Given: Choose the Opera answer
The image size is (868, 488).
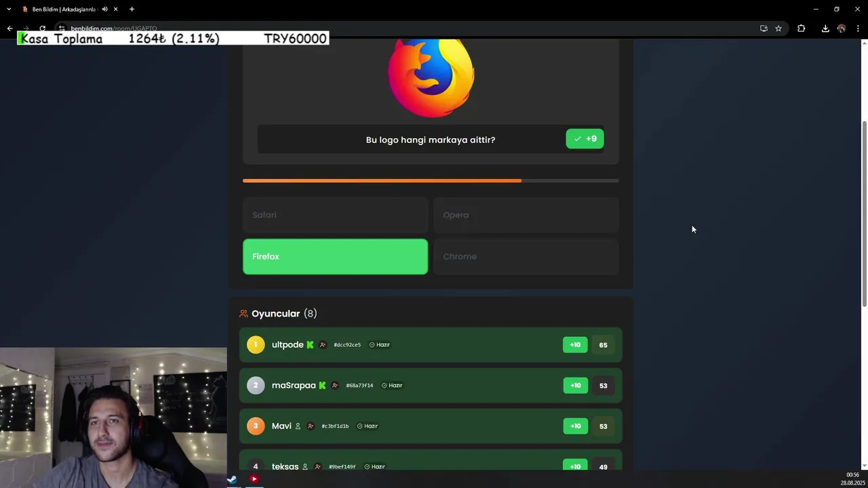Looking at the screenshot, I should point(526,215).
